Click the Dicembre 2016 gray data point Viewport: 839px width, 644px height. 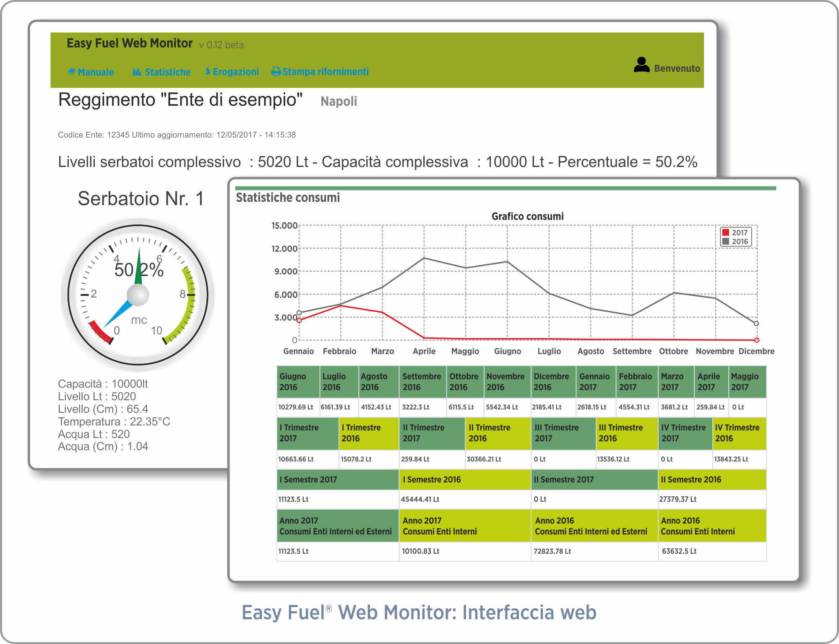click(756, 323)
